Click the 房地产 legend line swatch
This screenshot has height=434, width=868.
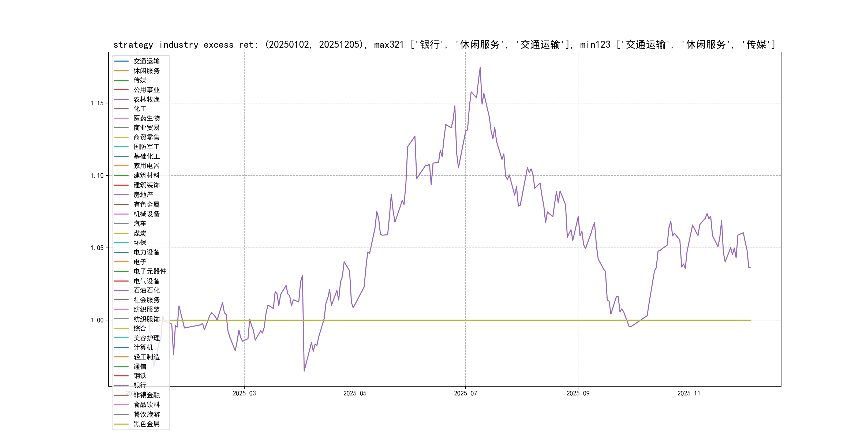[121, 195]
